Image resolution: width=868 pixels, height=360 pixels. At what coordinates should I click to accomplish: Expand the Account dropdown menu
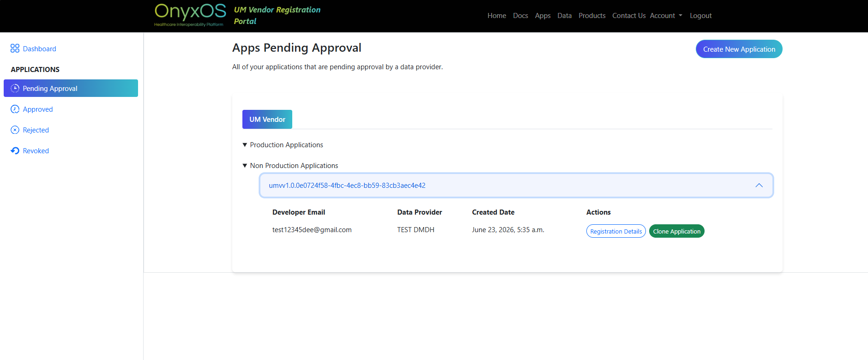tap(666, 16)
